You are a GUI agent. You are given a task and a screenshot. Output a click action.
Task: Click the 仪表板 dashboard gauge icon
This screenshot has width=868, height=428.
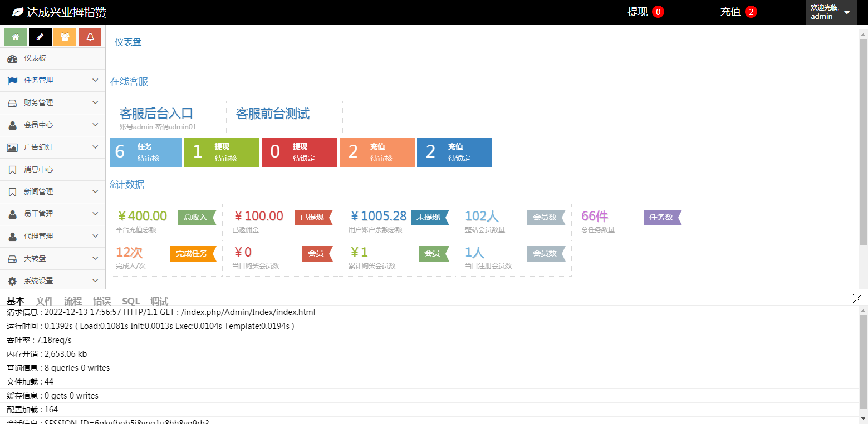click(x=12, y=58)
